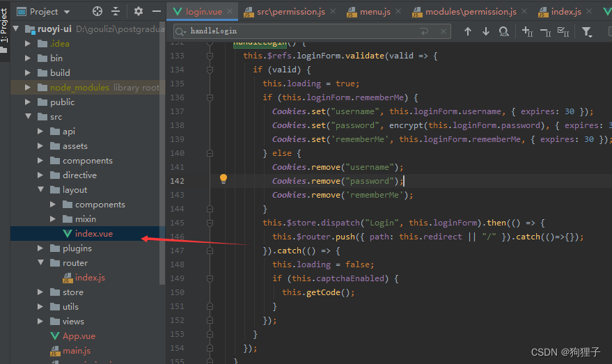612x364 pixels.
Task: Click the Cookies.remove('rememberMe') line
Action: [343, 195]
